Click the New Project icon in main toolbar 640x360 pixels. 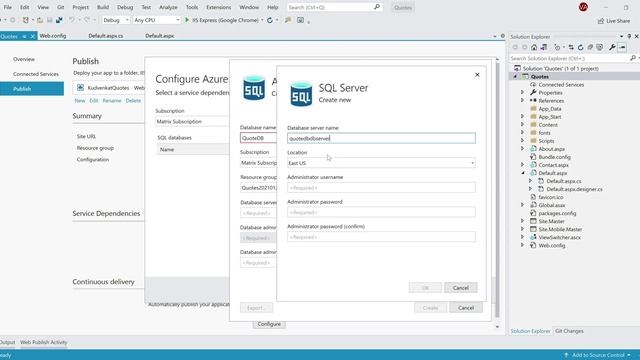26,20
